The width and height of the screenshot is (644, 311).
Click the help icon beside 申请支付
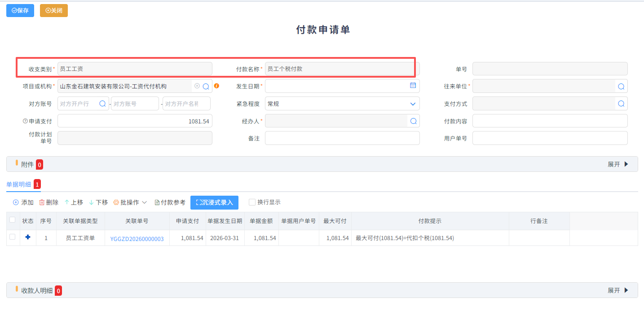pos(25,121)
